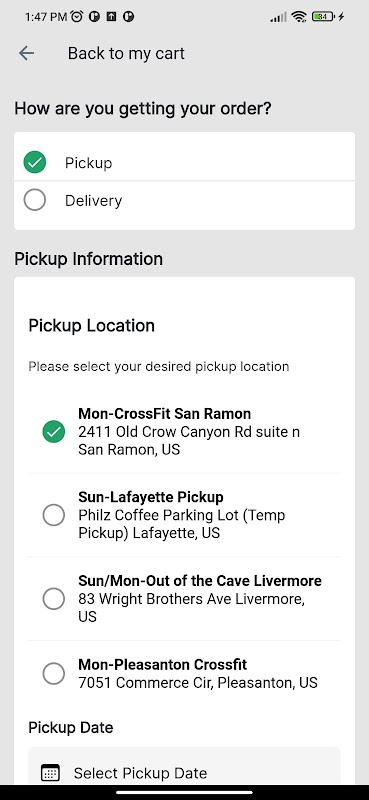
Task: Tap the green Pickup checkmark icon
Action: 35,163
